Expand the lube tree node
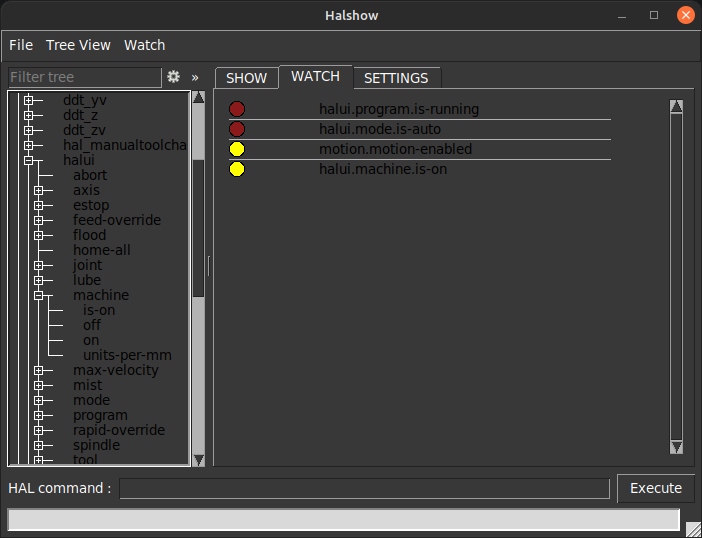702x538 pixels. (39, 280)
